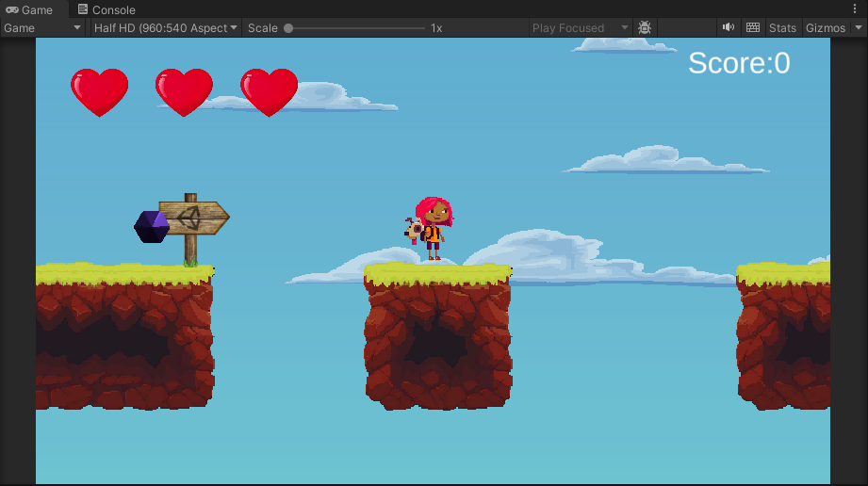Image resolution: width=868 pixels, height=486 pixels.
Task: Toggle the frame debugger bug icon
Action: pos(645,27)
